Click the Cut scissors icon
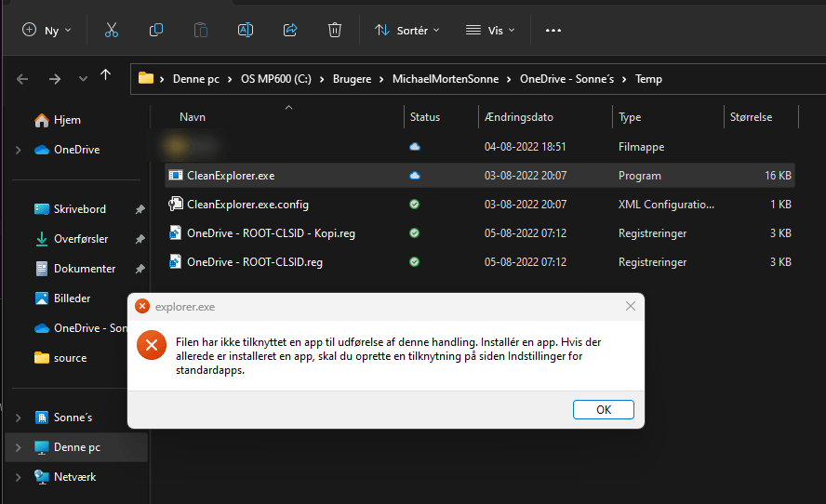 (x=111, y=30)
